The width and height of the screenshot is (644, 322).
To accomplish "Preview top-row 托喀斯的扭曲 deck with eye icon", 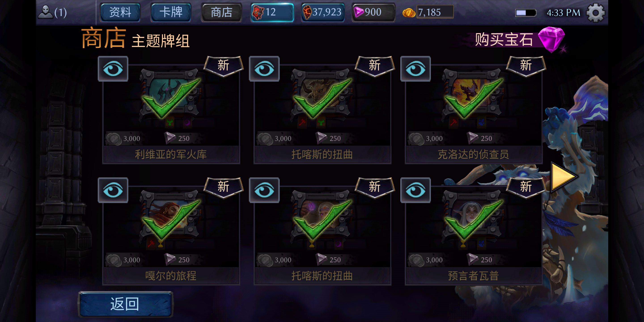I will click(264, 69).
